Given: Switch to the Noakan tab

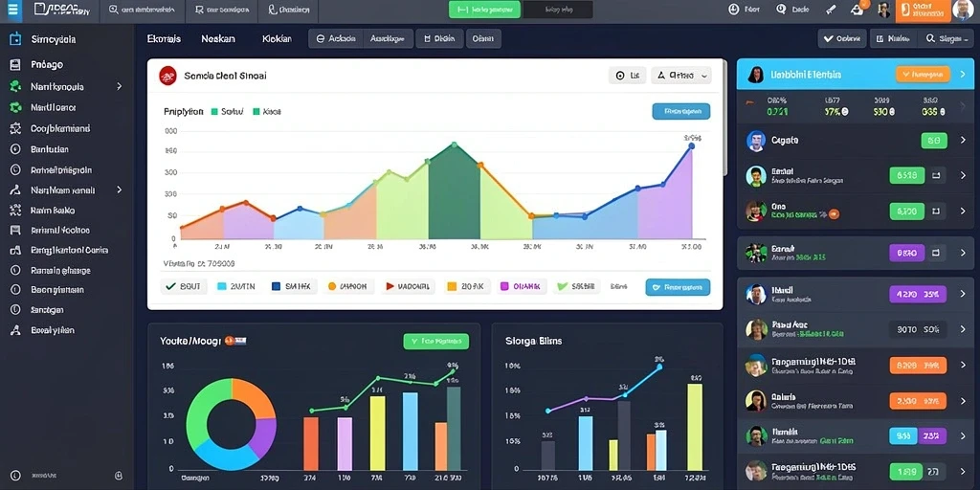Looking at the screenshot, I should pos(218,38).
